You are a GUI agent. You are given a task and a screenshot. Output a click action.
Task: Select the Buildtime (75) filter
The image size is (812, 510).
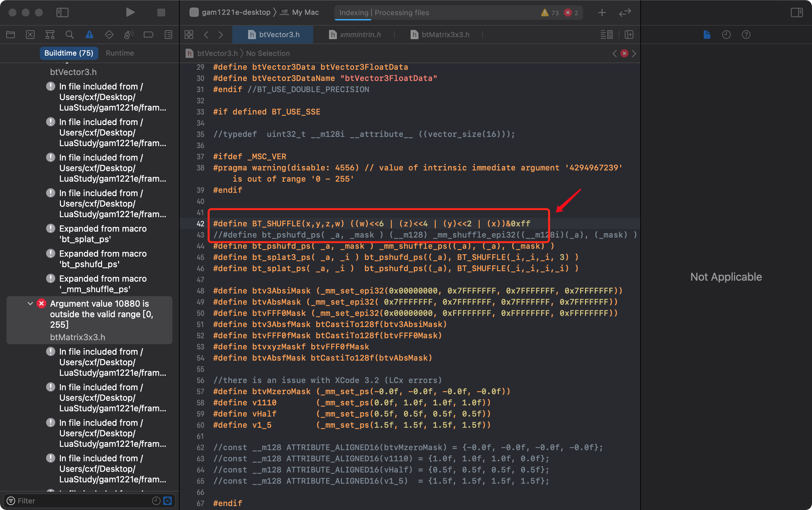coord(69,53)
